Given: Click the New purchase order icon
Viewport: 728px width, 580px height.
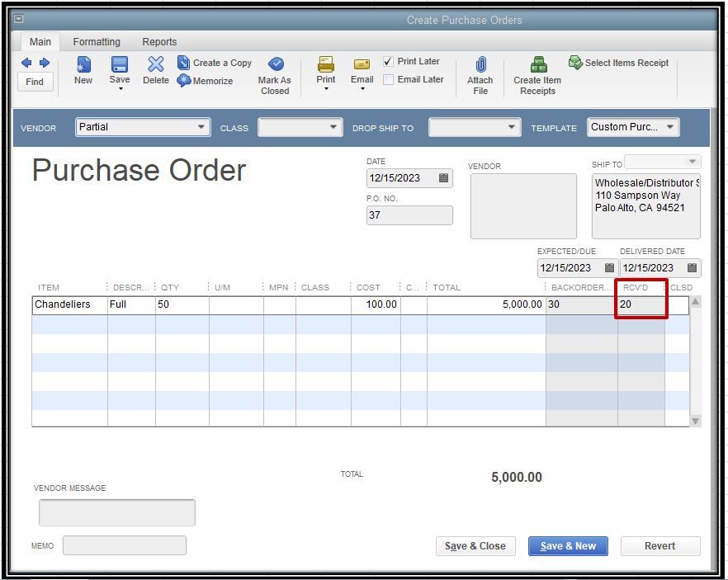Looking at the screenshot, I should pos(83,64).
